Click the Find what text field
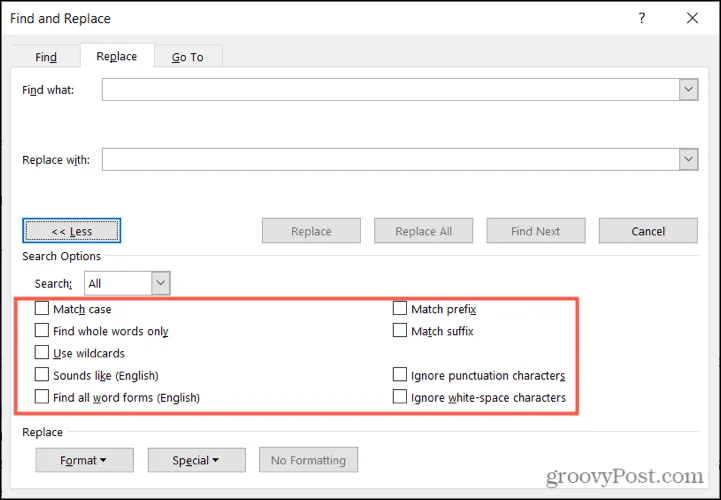 coord(390,90)
